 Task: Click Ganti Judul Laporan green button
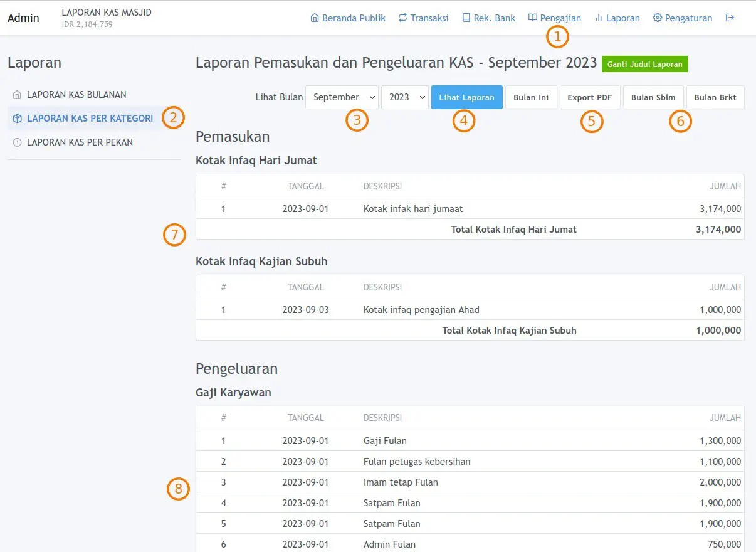click(644, 63)
